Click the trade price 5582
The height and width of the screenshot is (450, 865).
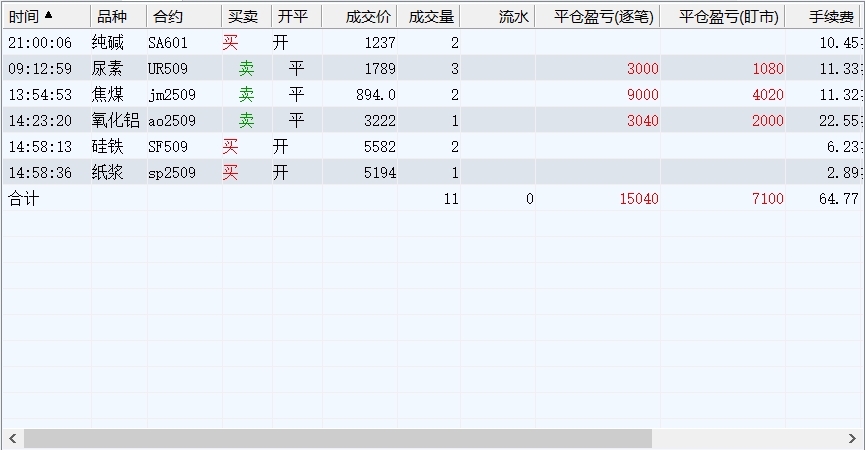click(x=380, y=146)
